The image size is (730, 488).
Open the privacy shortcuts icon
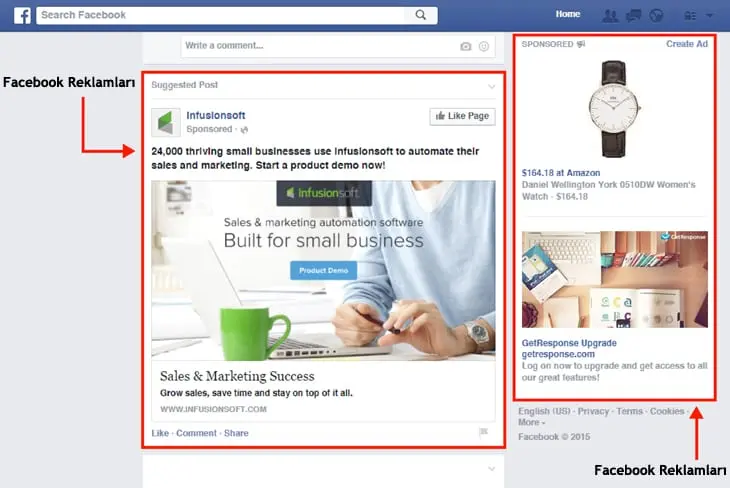(x=690, y=16)
